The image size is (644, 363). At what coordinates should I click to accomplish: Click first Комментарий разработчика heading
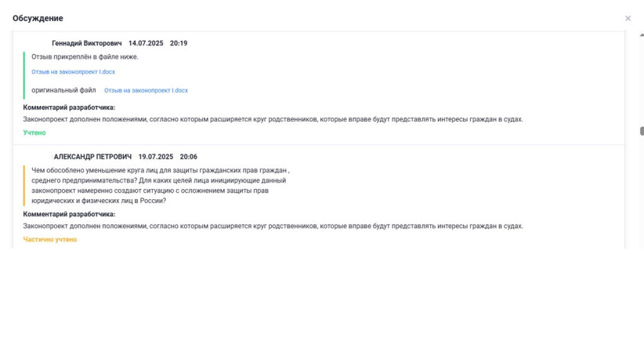(69, 107)
